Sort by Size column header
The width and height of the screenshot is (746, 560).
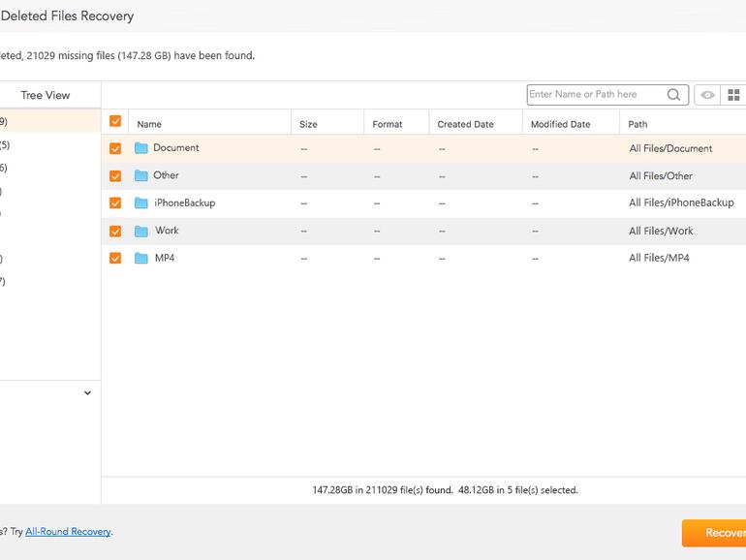tap(308, 124)
